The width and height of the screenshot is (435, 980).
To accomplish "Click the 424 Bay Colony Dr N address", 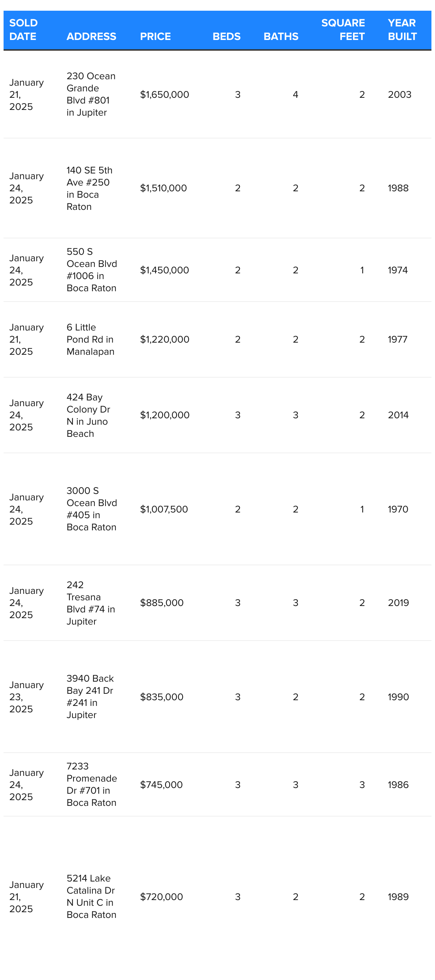I will [88, 415].
